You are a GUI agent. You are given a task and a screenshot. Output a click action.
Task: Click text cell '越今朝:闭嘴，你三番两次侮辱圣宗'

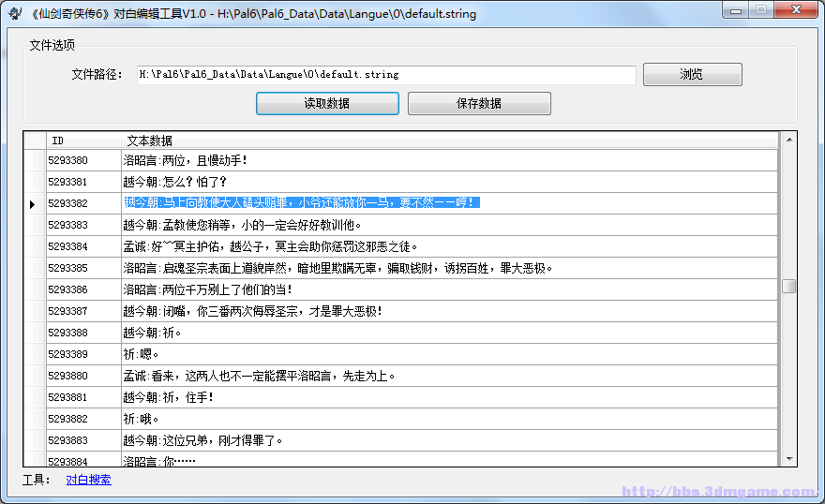click(449, 311)
